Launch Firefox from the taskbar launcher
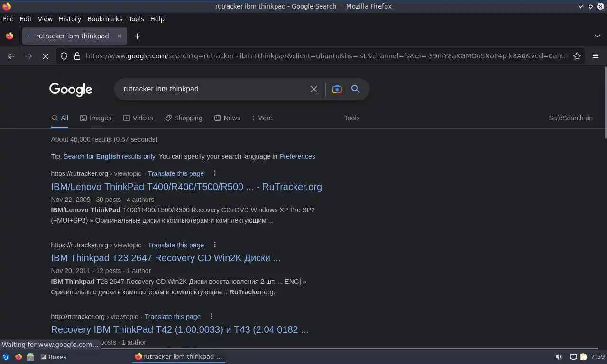607x364 pixels. pyautogui.click(x=18, y=357)
